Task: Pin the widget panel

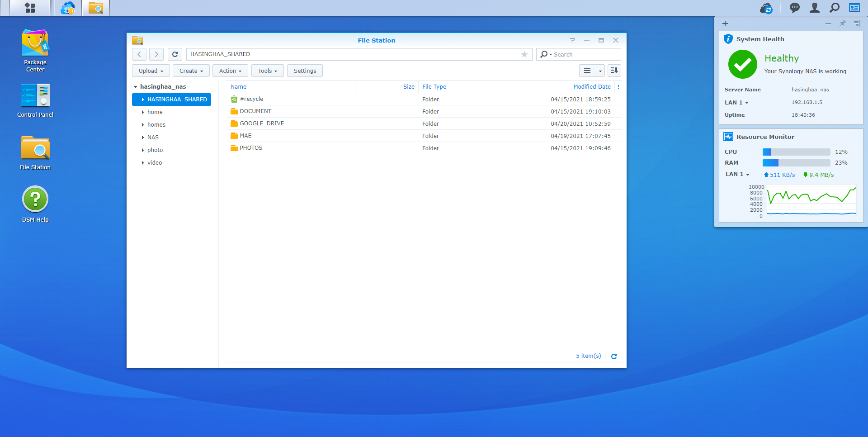Action: point(843,24)
